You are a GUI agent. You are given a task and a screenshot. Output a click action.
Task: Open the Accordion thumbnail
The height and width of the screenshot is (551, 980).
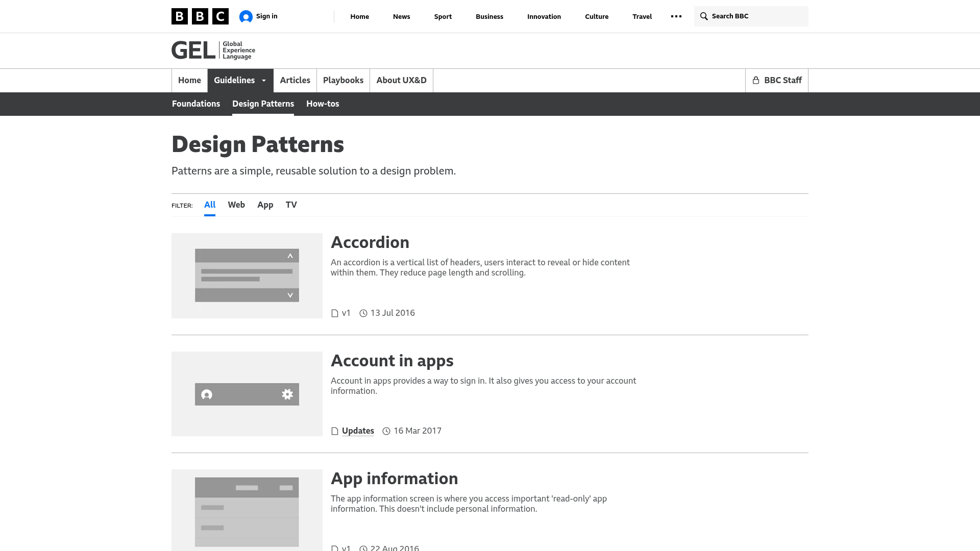247,275
